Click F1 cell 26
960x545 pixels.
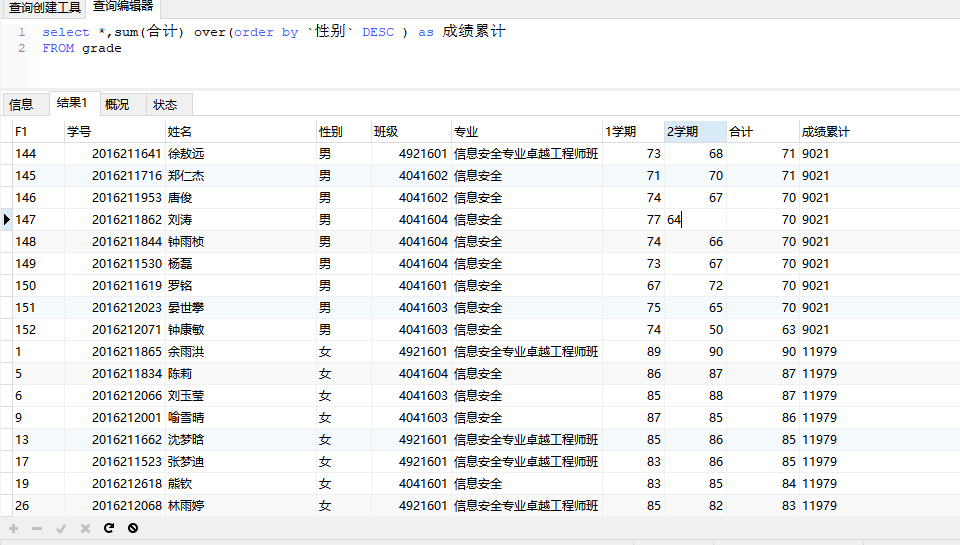coord(39,506)
